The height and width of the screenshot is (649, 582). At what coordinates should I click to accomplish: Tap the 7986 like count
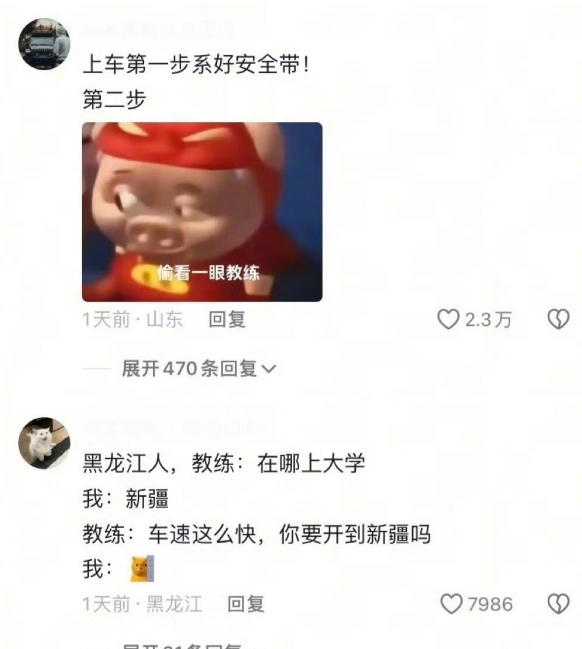[491, 604]
